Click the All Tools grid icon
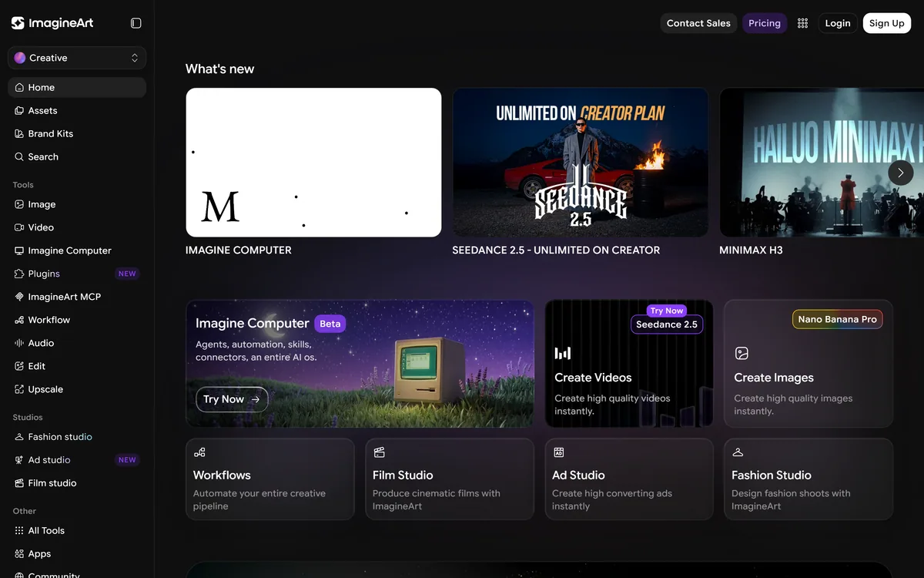This screenshot has height=578, width=924. coord(20,531)
